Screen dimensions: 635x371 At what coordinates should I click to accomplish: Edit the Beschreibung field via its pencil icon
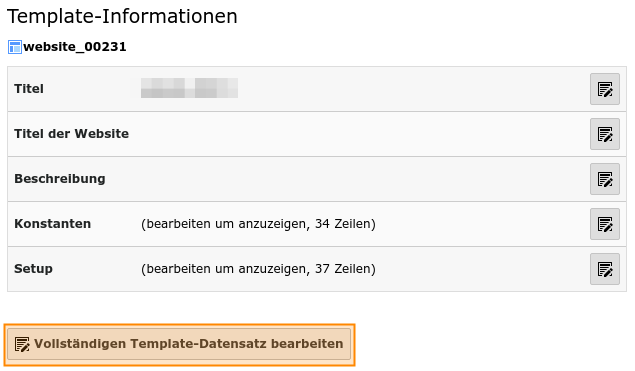(605, 179)
